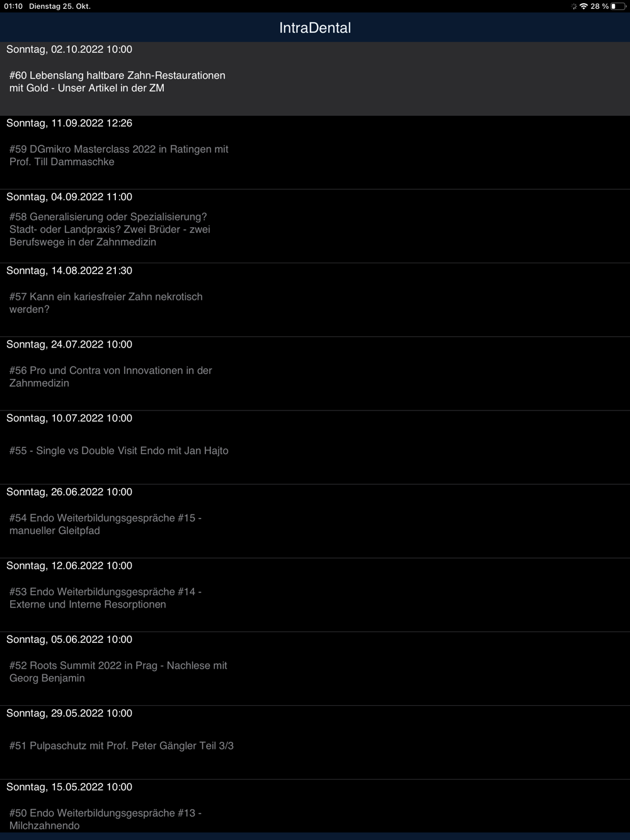
Task: Tap the date label Sonntag, 29.05.2022 10:00
Action: pyautogui.click(x=69, y=713)
